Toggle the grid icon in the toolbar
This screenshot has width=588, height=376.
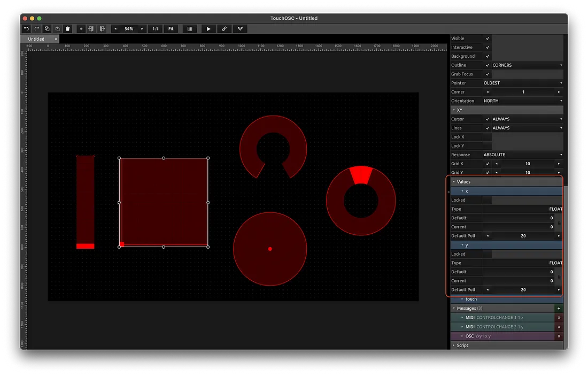tap(189, 29)
